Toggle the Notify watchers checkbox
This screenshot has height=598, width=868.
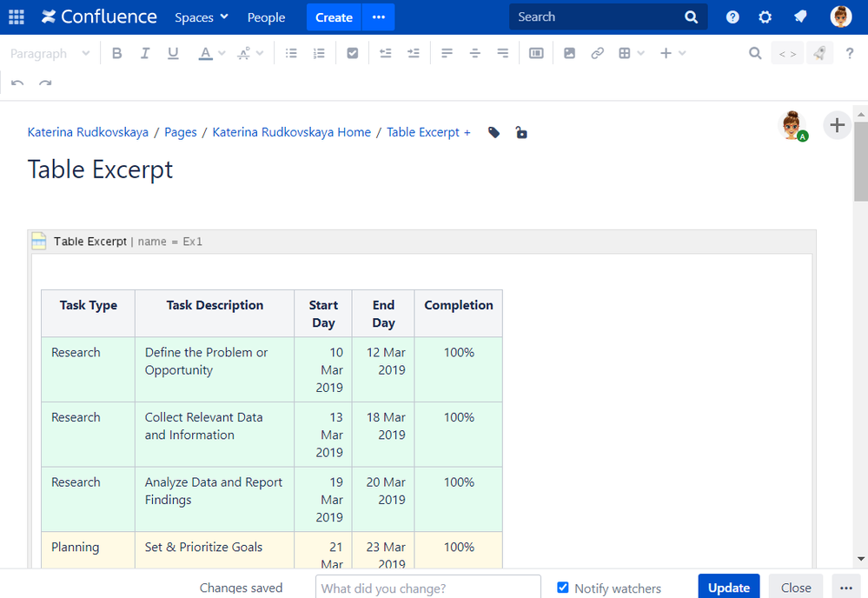pyautogui.click(x=563, y=588)
